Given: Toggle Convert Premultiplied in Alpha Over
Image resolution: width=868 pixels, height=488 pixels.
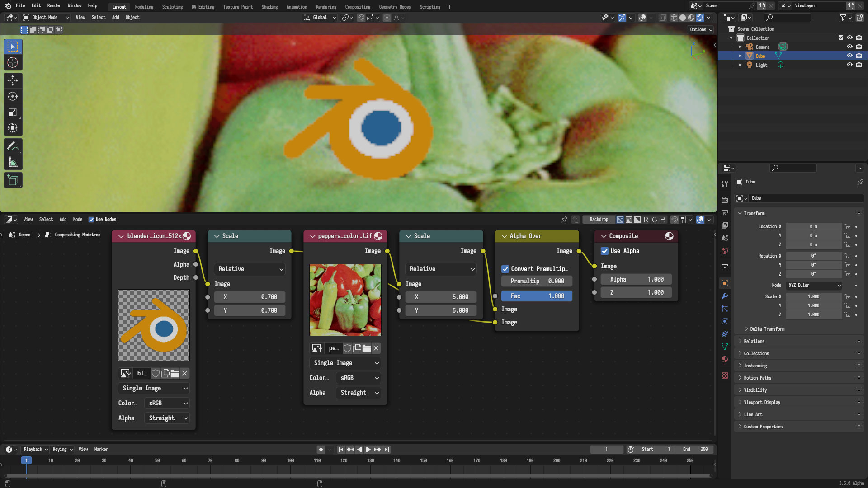Looking at the screenshot, I should click(x=505, y=268).
